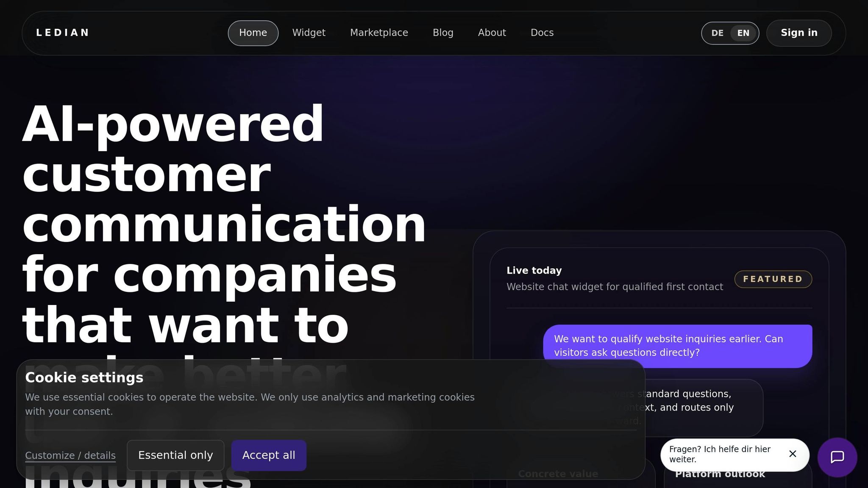Accept all cookies
This screenshot has height=488, width=868.
click(x=269, y=455)
